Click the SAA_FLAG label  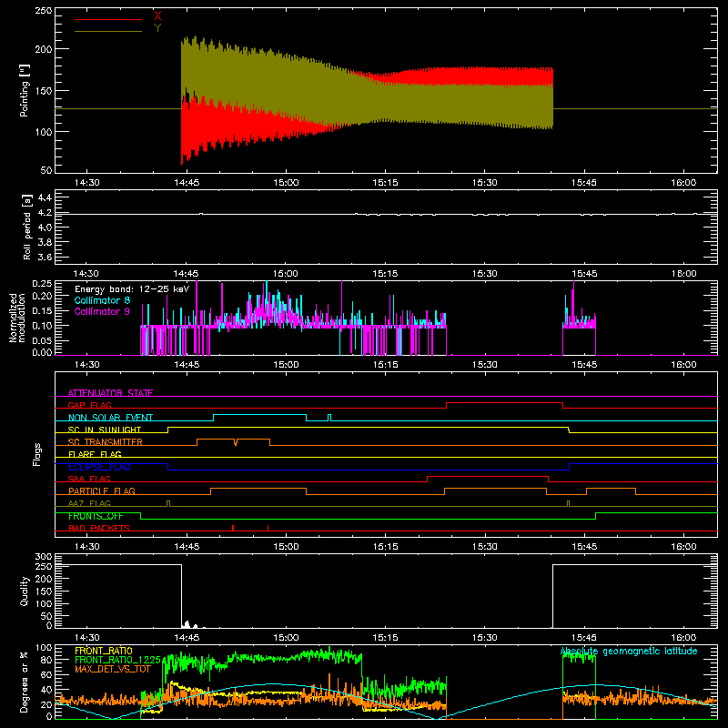click(x=89, y=479)
